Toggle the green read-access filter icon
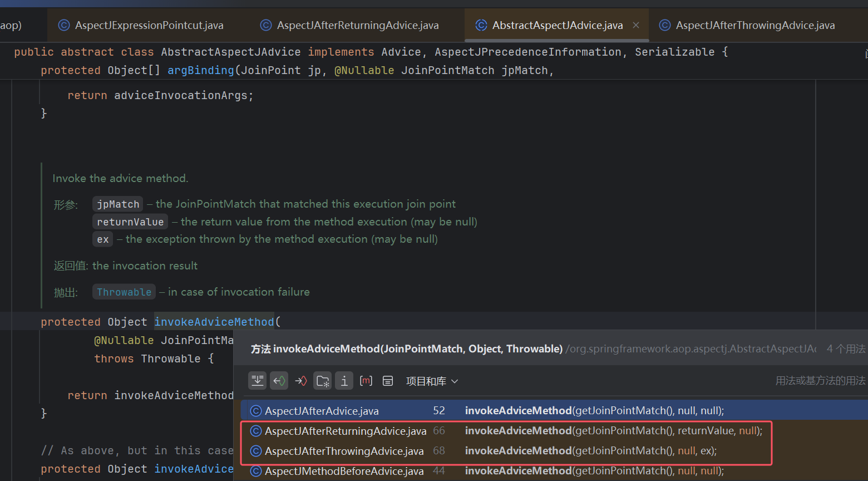The image size is (868, 481). pos(279,381)
